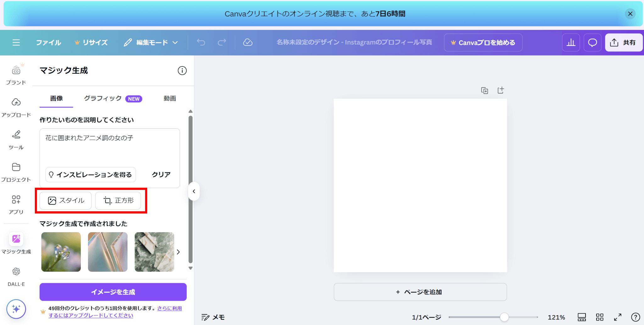Switch to the グラフィック tab
The width and height of the screenshot is (644, 325).
coord(112,99)
